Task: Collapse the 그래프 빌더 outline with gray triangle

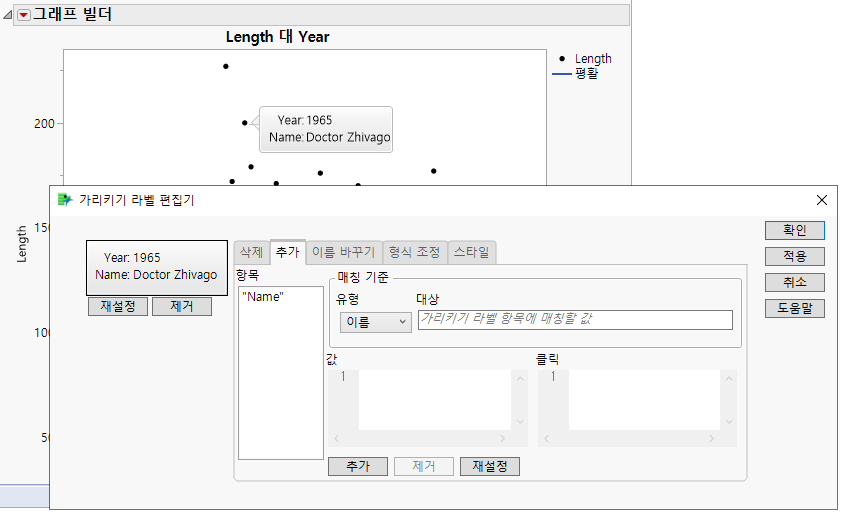Action: pos(8,15)
